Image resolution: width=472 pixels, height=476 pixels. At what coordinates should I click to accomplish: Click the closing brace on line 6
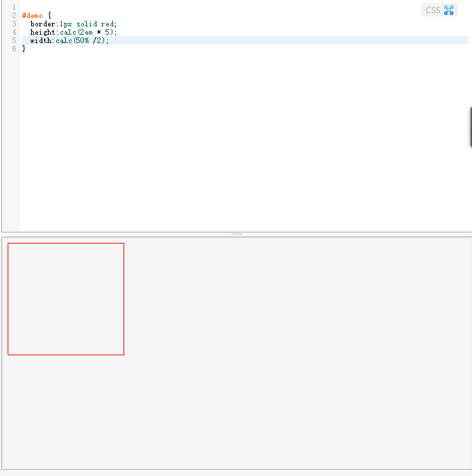coord(24,49)
